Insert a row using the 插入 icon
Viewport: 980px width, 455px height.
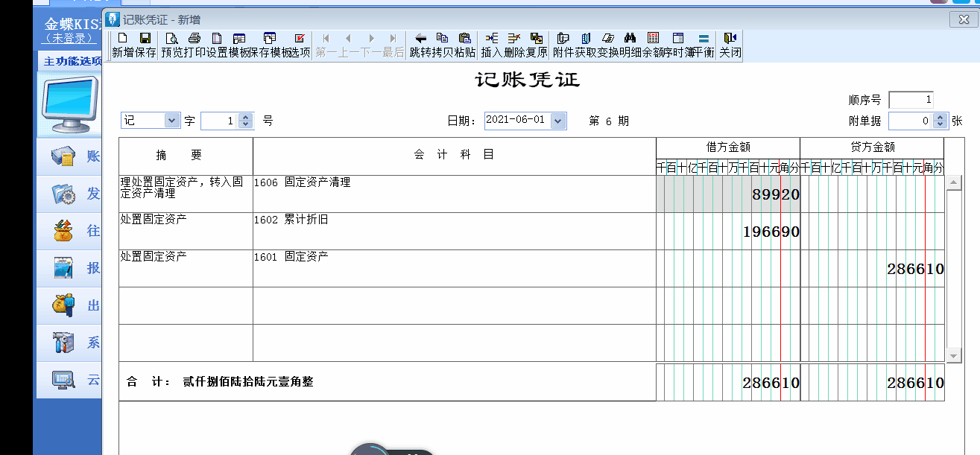(x=491, y=38)
